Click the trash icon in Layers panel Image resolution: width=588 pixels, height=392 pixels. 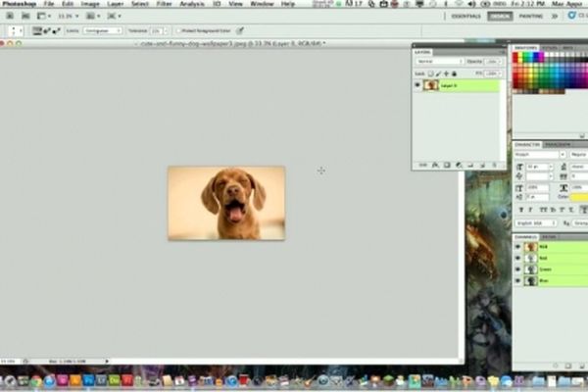click(495, 165)
